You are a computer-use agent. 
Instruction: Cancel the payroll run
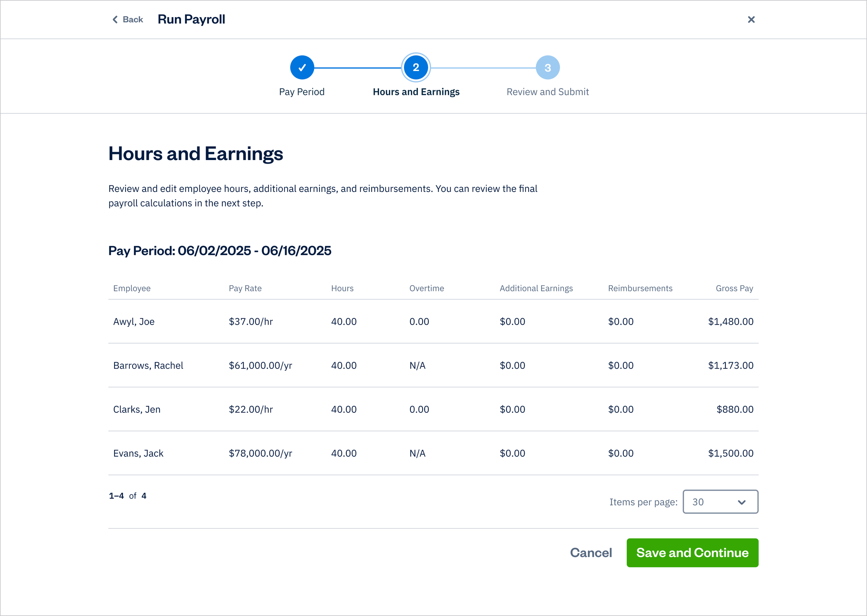[x=591, y=553]
